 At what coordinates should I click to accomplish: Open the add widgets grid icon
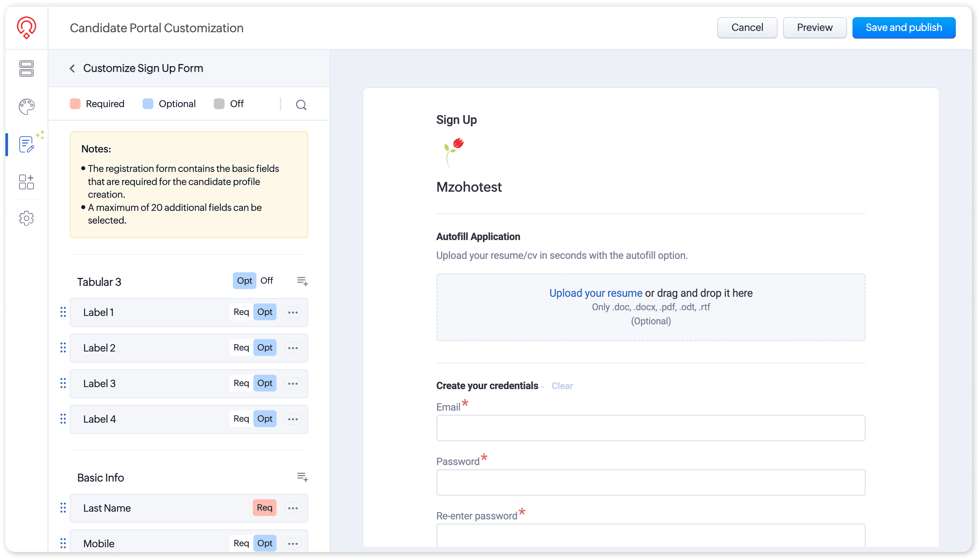27,182
